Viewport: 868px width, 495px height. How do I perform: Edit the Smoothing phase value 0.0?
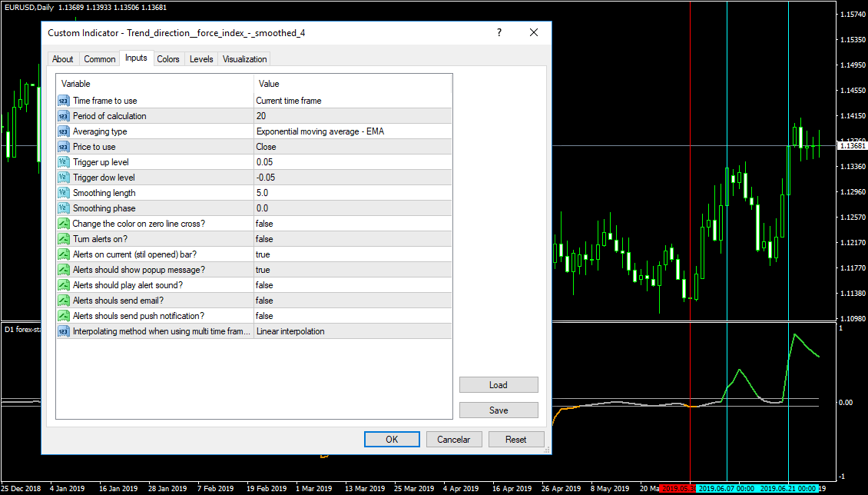coord(353,208)
